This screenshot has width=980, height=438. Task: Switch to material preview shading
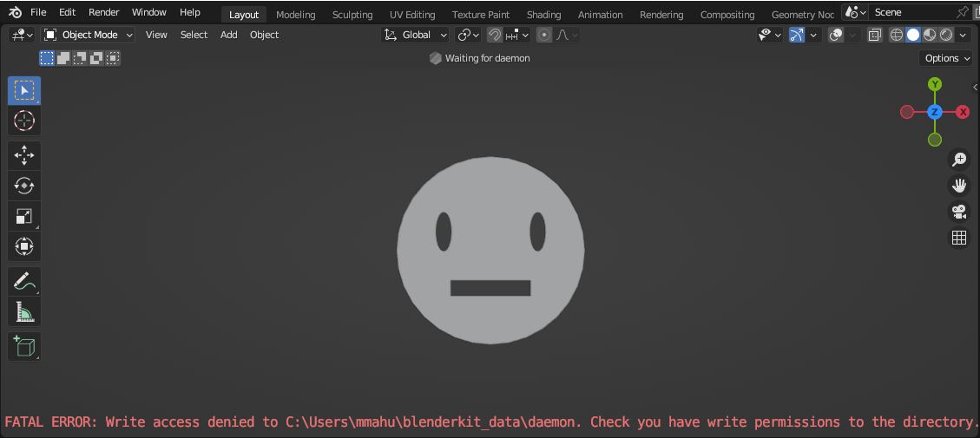[930, 35]
